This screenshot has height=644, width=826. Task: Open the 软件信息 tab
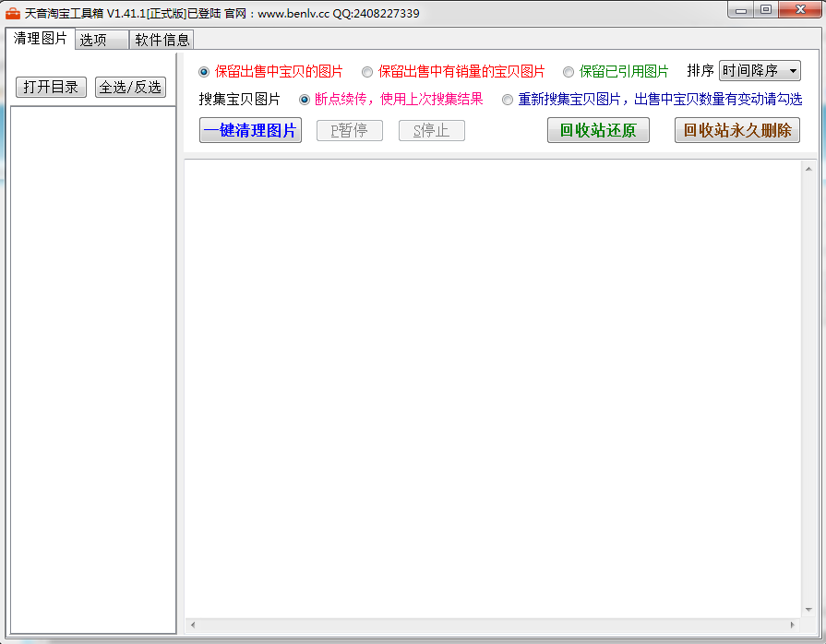point(162,40)
